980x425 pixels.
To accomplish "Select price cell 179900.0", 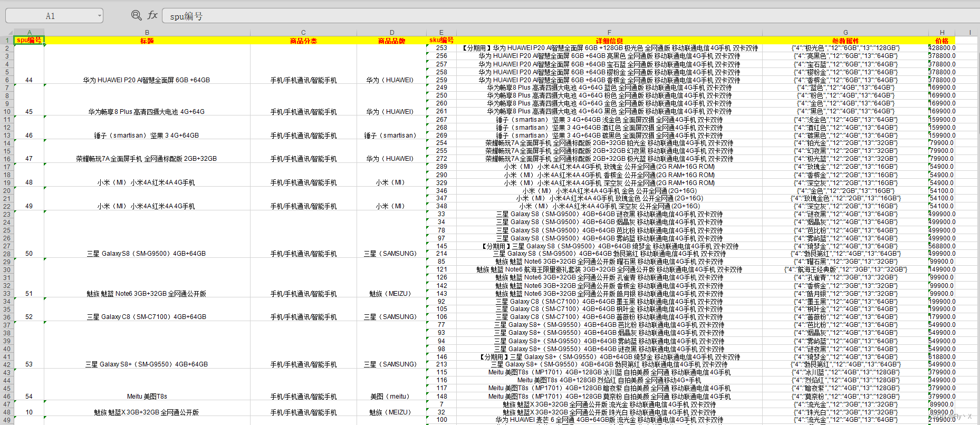I will (942, 317).
